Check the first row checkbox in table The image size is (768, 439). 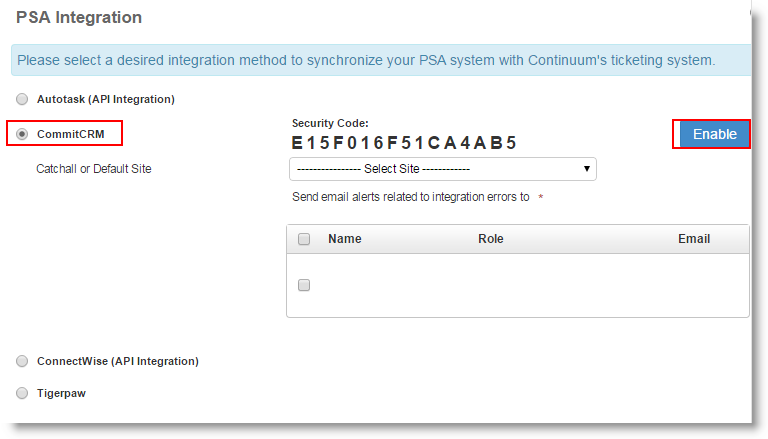(304, 285)
